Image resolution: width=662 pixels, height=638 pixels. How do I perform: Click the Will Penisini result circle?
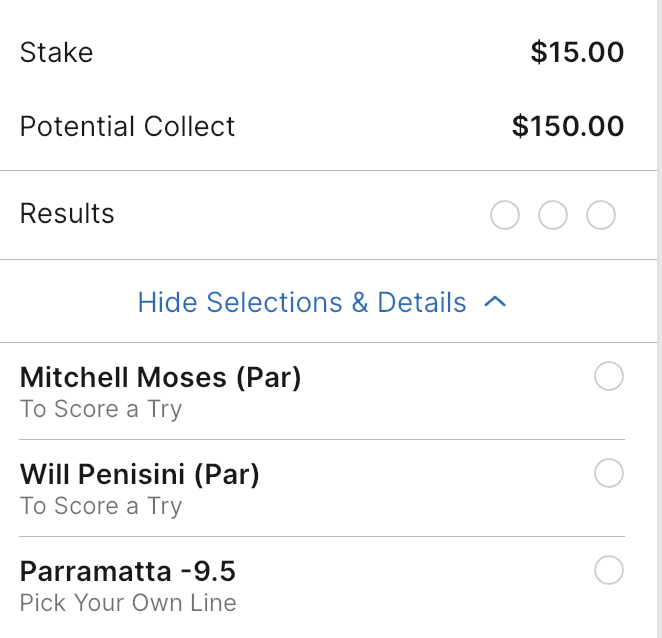pyautogui.click(x=609, y=473)
